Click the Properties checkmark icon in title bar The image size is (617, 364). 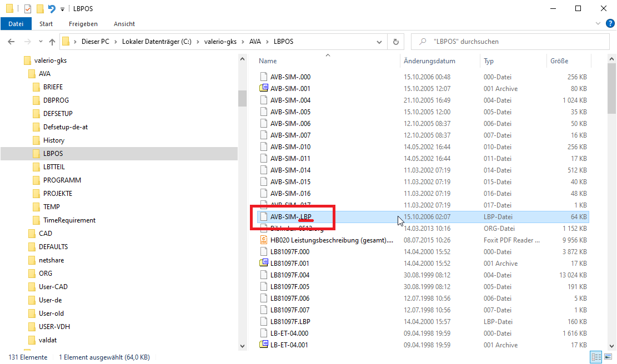coord(28,8)
